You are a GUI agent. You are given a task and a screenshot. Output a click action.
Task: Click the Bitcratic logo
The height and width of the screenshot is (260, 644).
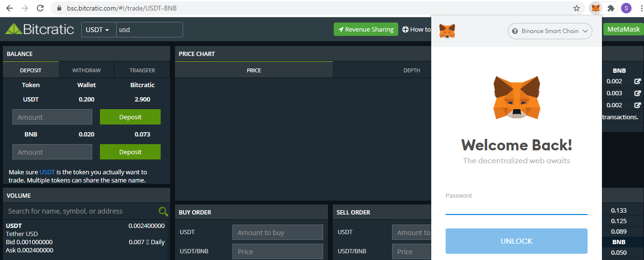[x=40, y=29]
